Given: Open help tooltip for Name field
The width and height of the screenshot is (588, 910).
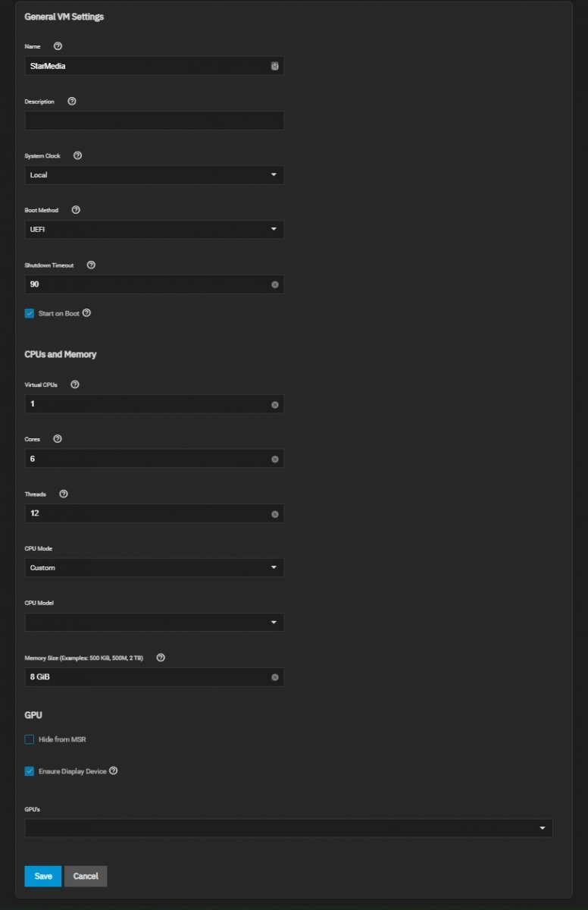Looking at the screenshot, I should 58,46.
